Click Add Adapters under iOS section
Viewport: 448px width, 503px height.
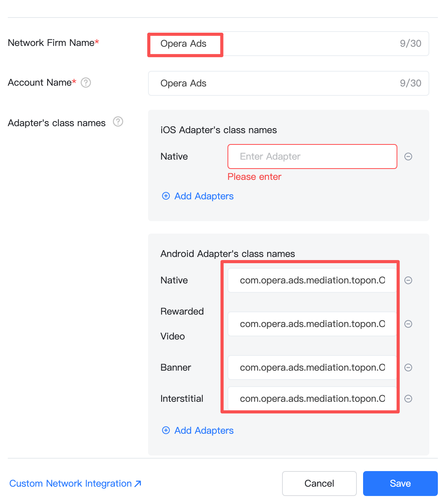[x=203, y=196]
